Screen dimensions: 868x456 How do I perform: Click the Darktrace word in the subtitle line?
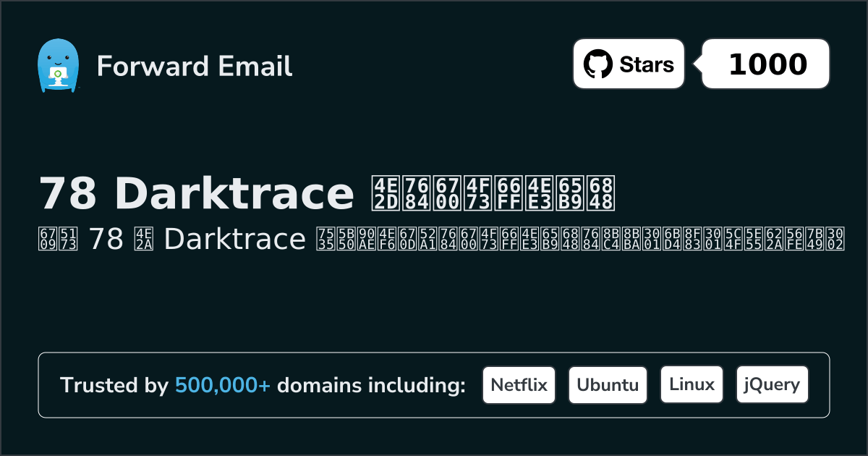point(234,239)
